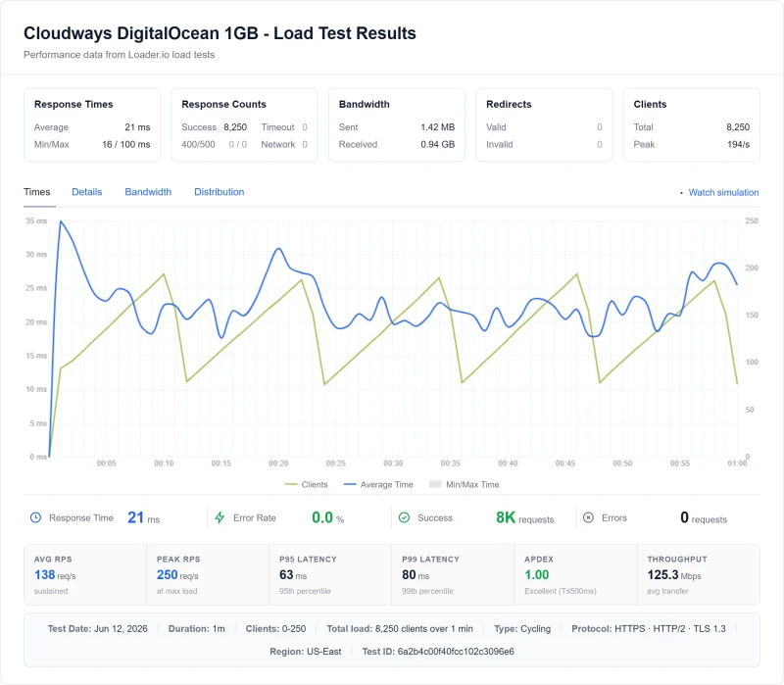Open the Bandwidth tab
The image size is (784, 685).
(x=148, y=192)
